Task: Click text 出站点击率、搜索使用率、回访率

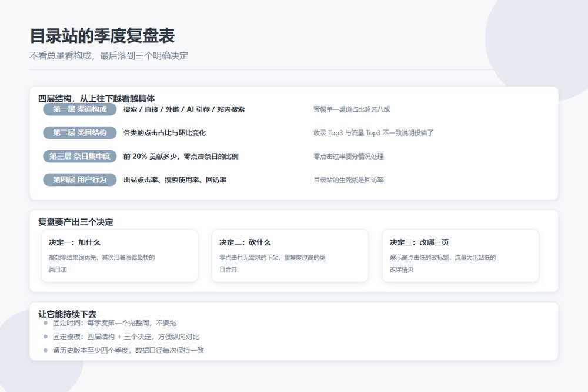Action: [175, 180]
